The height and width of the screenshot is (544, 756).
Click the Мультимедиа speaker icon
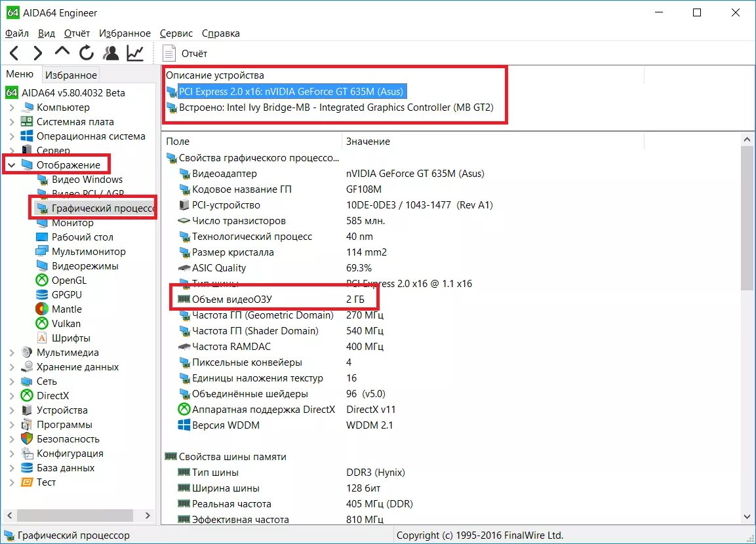coord(27,353)
